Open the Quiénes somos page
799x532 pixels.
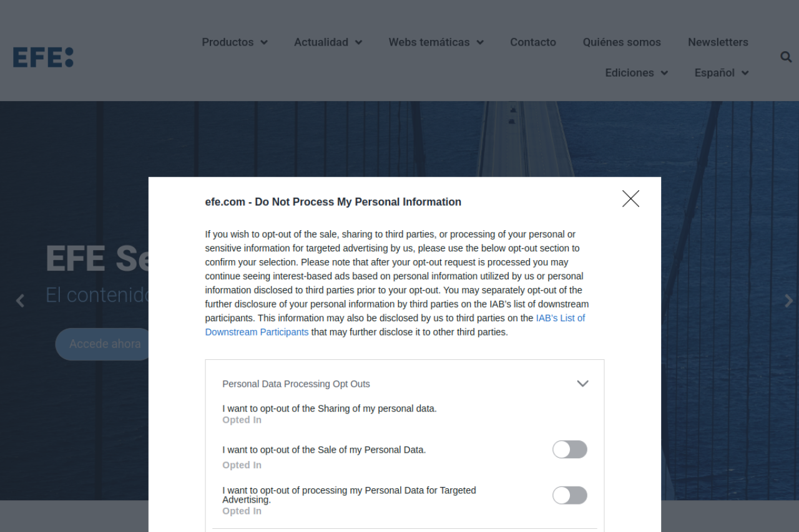(x=622, y=42)
